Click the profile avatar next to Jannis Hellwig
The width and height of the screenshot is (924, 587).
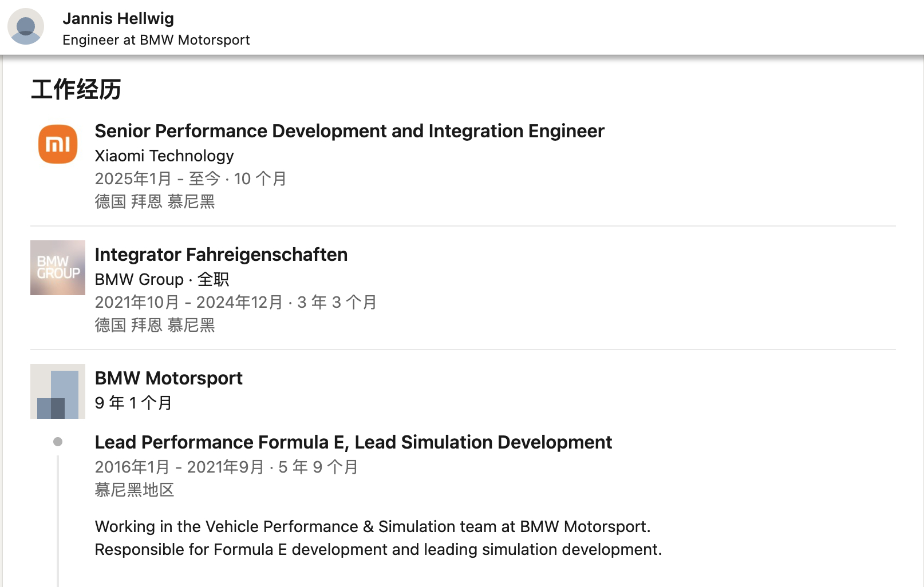click(x=26, y=26)
